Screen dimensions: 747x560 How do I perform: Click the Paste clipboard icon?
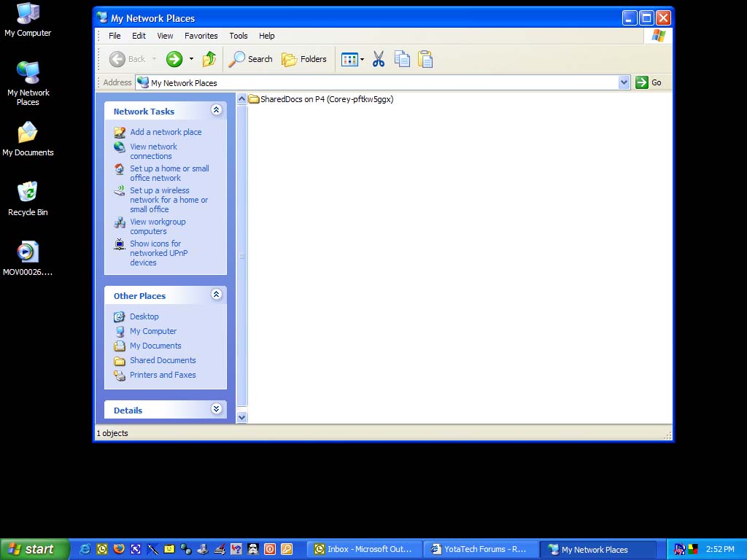[425, 59]
